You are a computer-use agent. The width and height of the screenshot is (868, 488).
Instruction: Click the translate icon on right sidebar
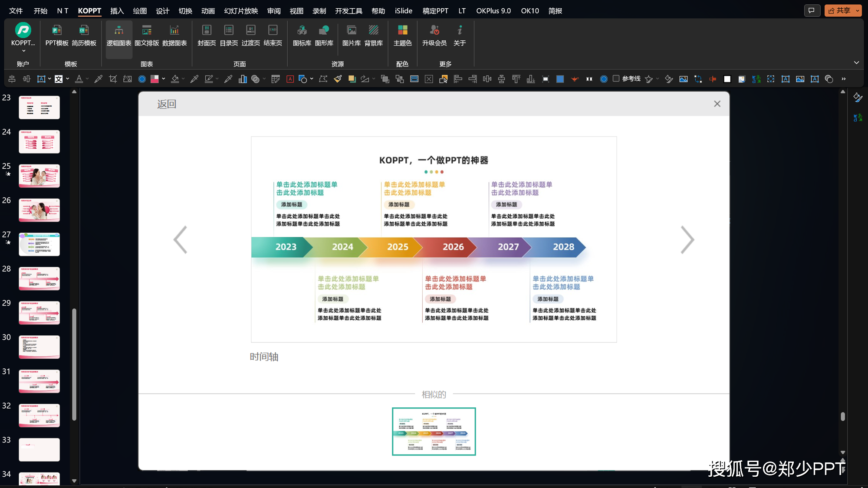[x=858, y=118]
